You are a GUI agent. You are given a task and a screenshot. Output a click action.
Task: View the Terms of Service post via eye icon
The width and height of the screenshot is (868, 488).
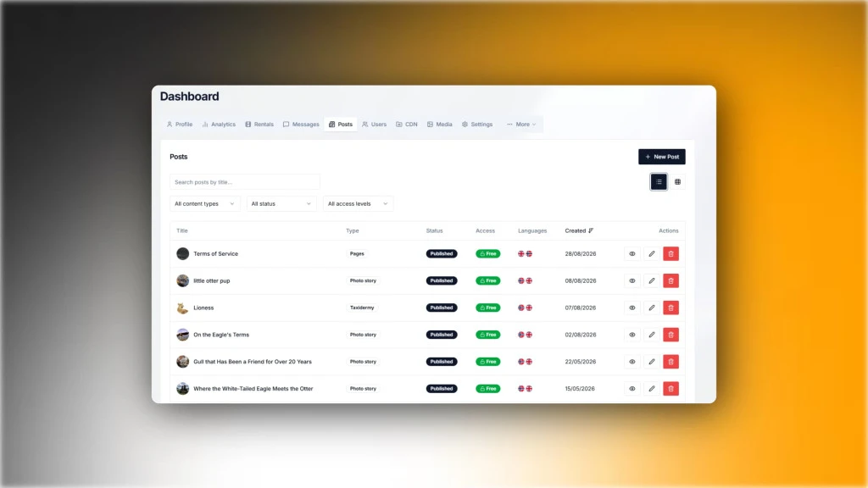click(x=632, y=254)
